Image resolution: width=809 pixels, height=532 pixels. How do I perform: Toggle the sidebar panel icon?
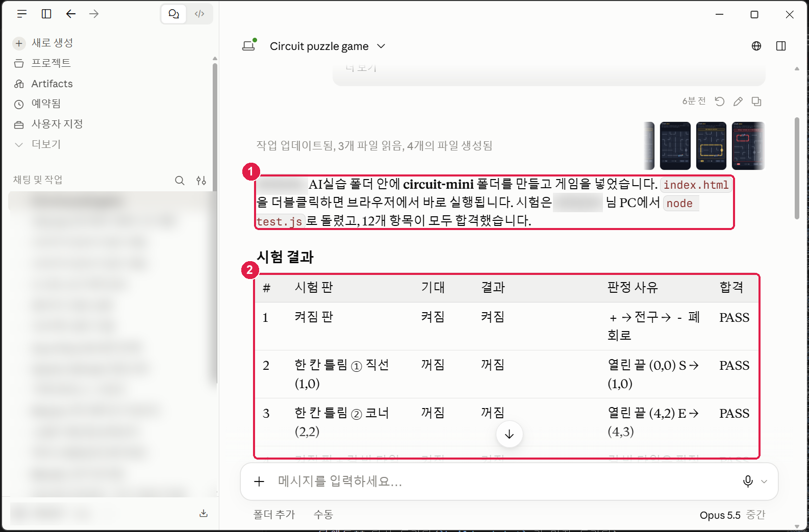(x=46, y=14)
